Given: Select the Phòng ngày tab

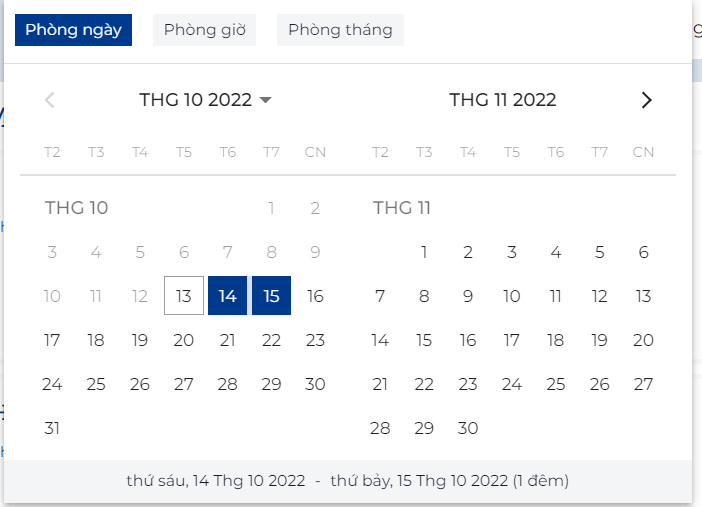Looking at the screenshot, I should click(73, 30).
